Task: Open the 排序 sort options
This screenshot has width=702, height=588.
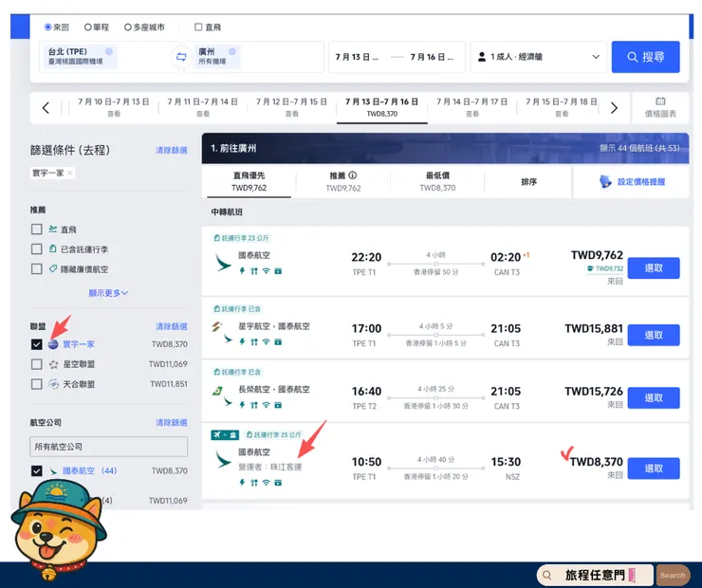Action: [x=528, y=182]
